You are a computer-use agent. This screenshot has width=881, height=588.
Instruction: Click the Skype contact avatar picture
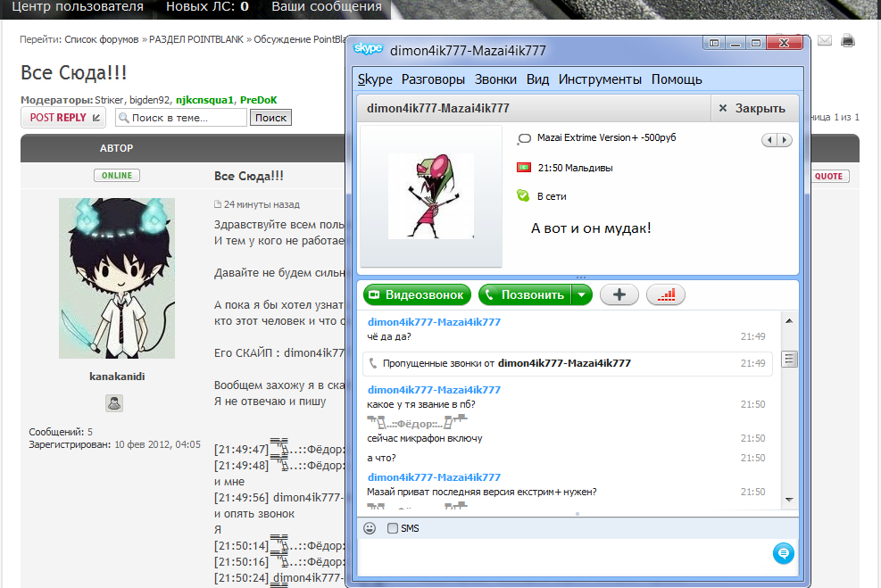[431, 196]
